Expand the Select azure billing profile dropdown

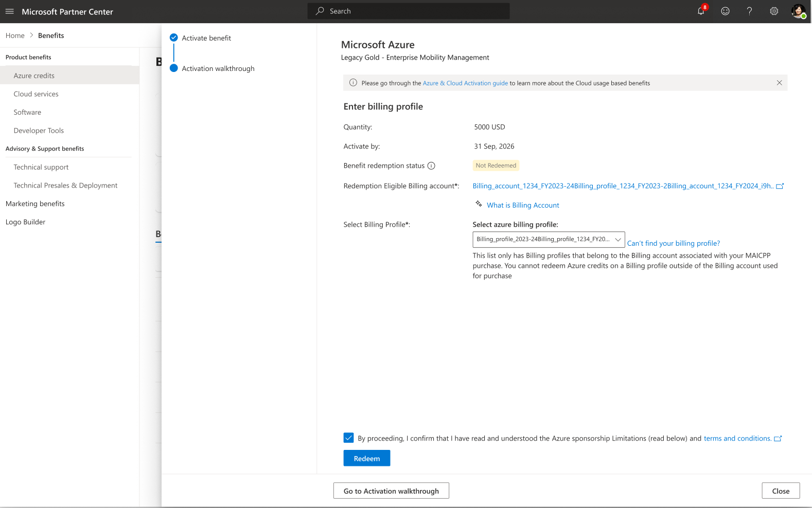click(549, 240)
